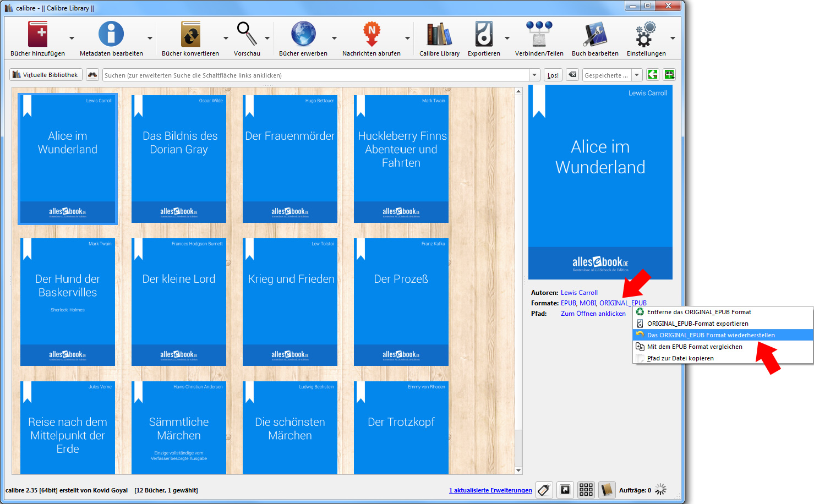Expand Vorschau dropdown arrow
814x504 pixels.
point(267,38)
